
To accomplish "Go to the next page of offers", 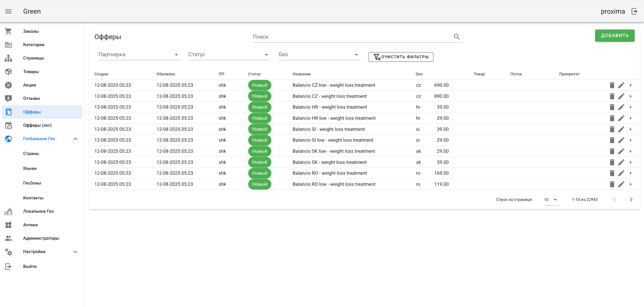I will click(631, 200).
